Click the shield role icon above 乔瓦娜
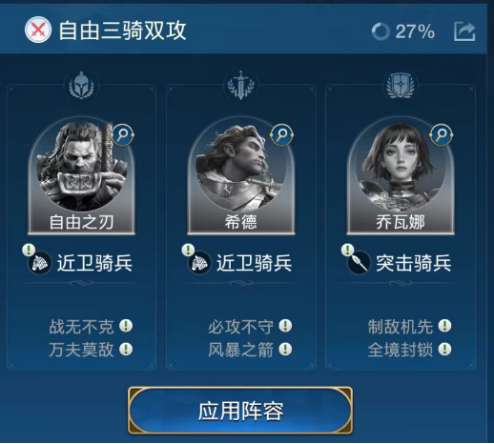The width and height of the screenshot is (494, 444). 400,85
